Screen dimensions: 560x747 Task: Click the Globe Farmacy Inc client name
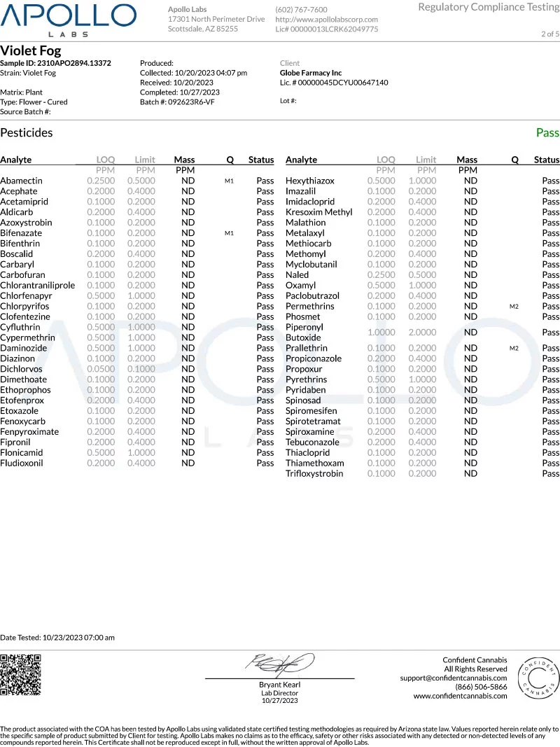(x=311, y=73)
